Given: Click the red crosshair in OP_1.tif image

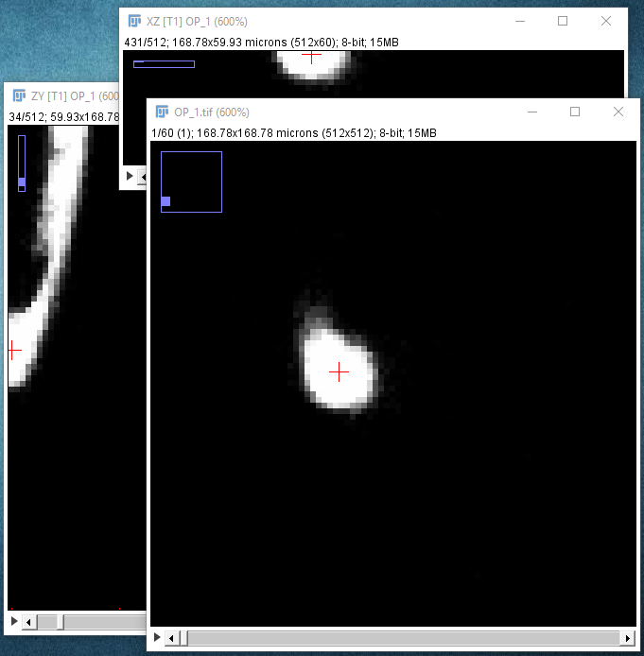Looking at the screenshot, I should (x=339, y=371).
